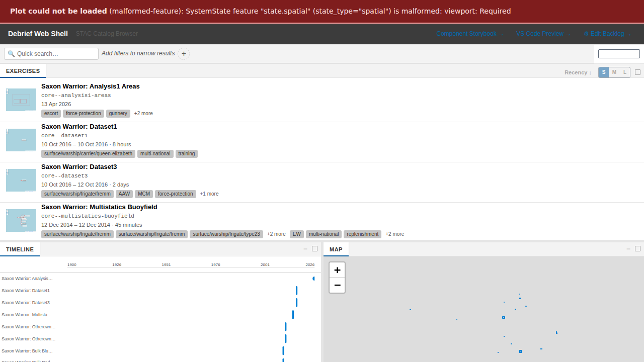Select the Map tab
644x362 pixels.
pyautogui.click(x=336, y=249)
